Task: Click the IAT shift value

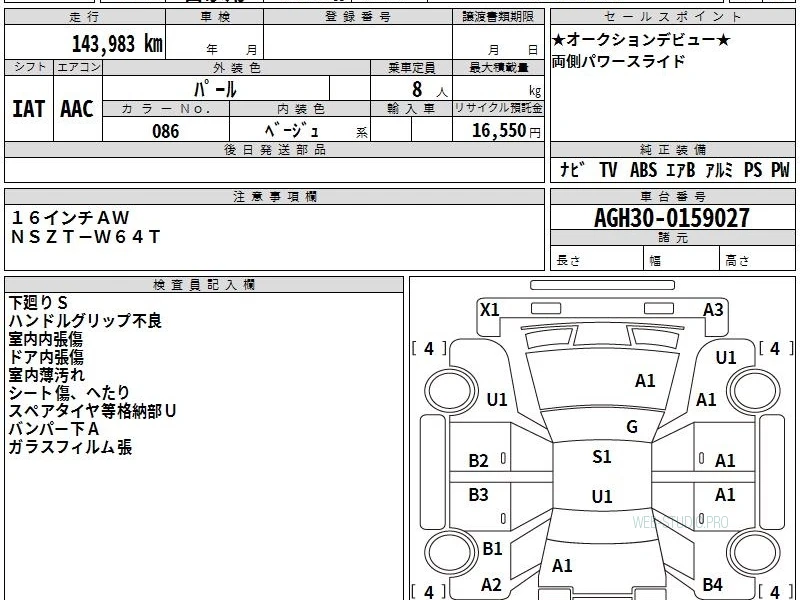Action: (29, 109)
